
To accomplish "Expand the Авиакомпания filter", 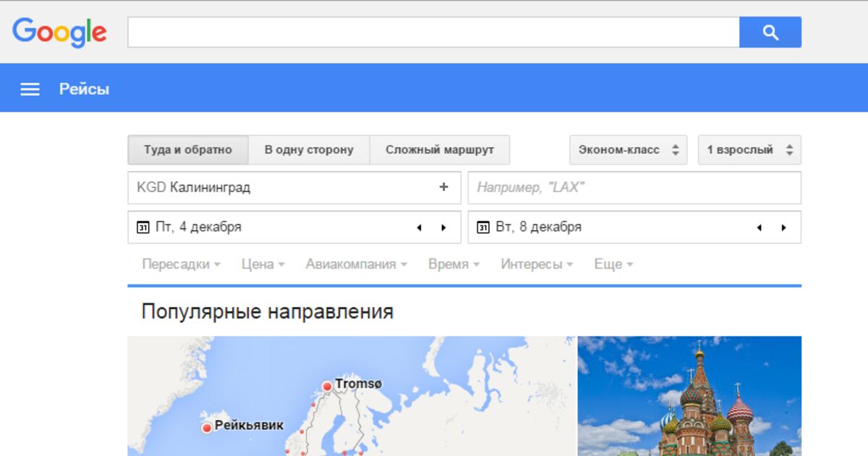I will (356, 264).
